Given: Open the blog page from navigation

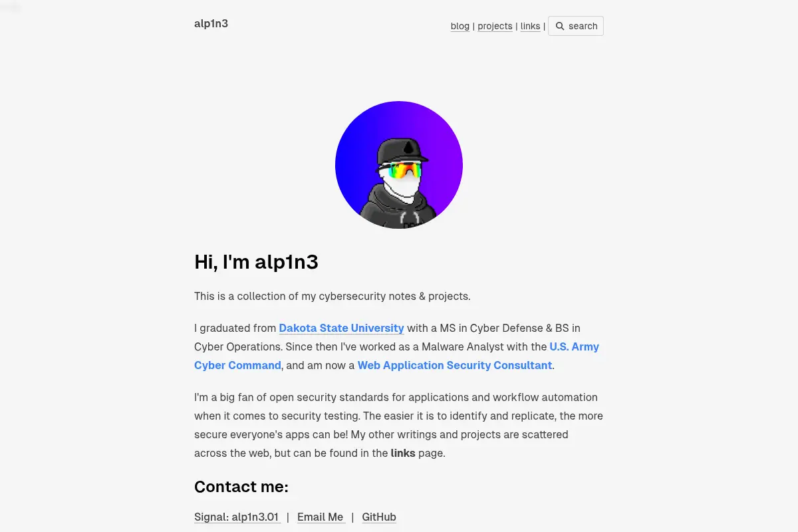Looking at the screenshot, I should point(460,27).
